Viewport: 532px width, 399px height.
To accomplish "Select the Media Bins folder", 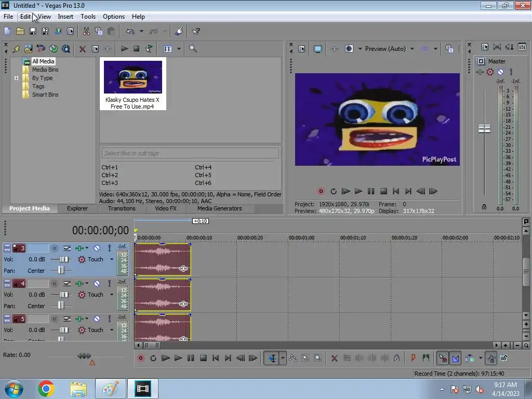I will pyautogui.click(x=45, y=70).
